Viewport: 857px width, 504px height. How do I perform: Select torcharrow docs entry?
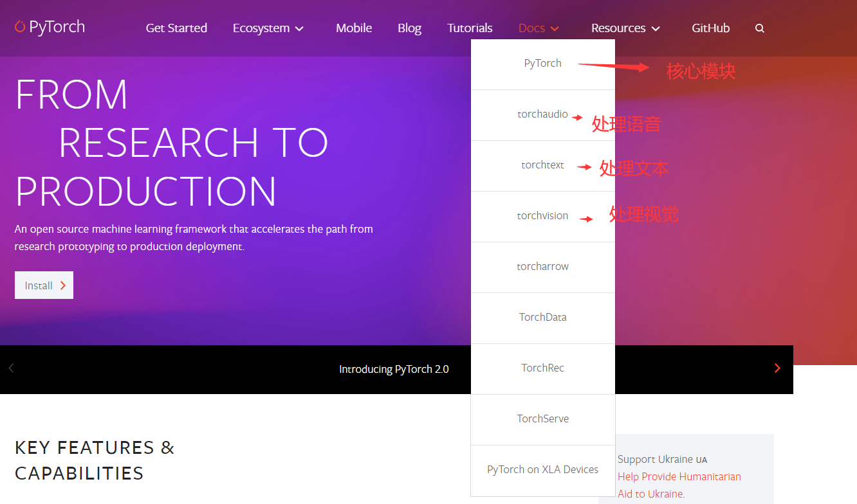coord(543,267)
